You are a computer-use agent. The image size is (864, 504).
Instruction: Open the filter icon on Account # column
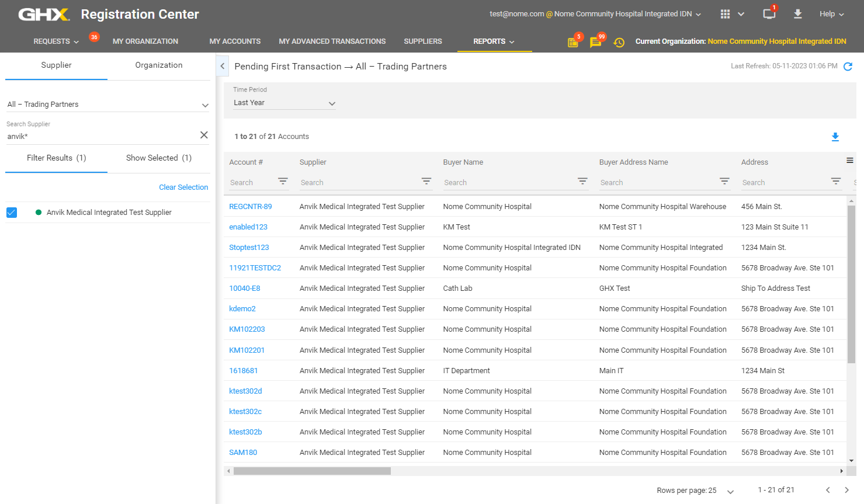click(x=283, y=182)
